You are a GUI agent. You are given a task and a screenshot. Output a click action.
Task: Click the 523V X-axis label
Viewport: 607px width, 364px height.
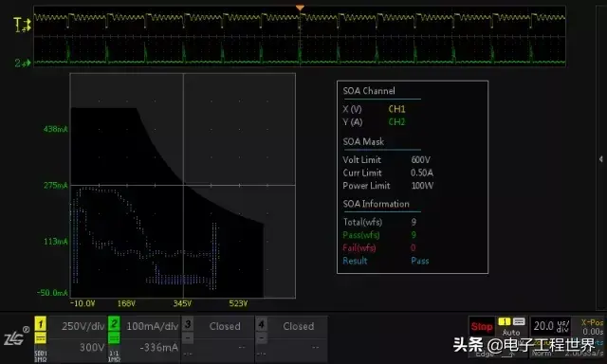tap(238, 303)
